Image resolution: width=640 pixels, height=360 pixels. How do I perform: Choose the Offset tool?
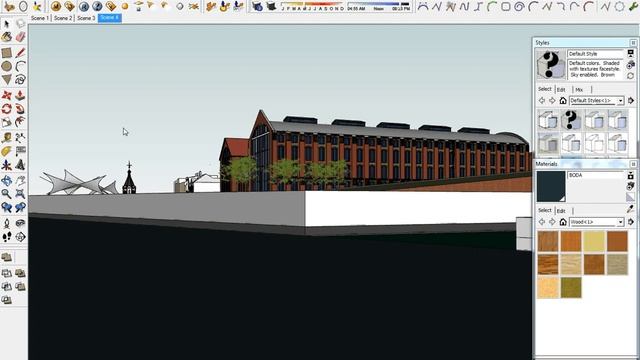20,122
